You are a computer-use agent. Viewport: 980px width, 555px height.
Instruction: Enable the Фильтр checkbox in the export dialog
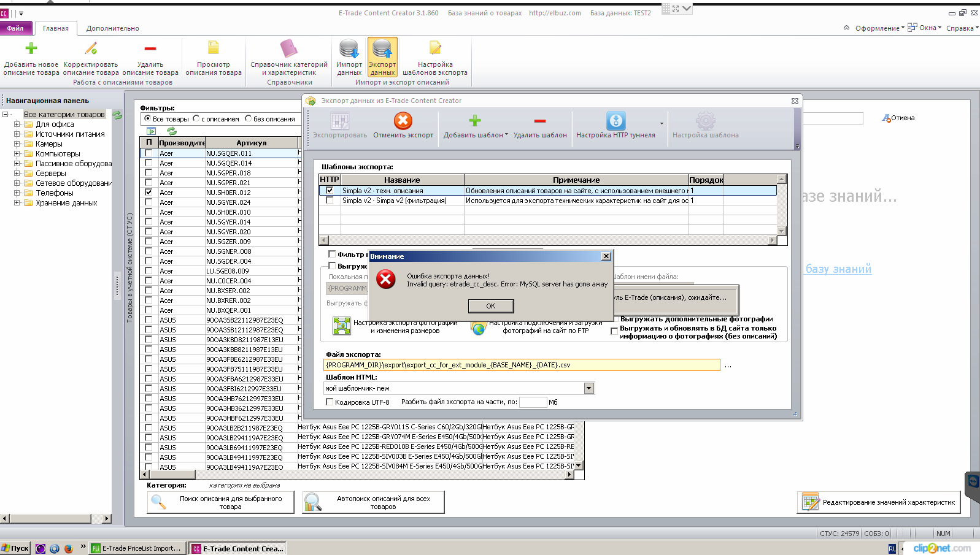[x=332, y=254]
